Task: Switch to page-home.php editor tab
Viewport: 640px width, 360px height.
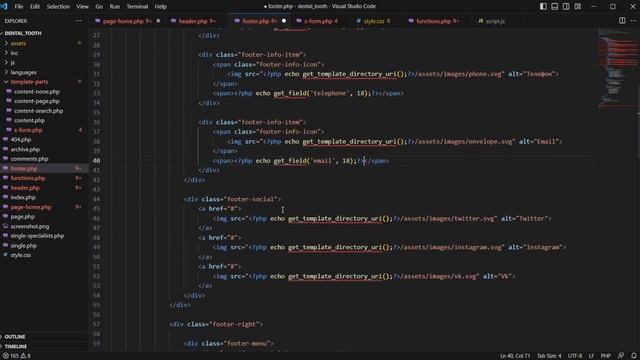Action: point(127,21)
